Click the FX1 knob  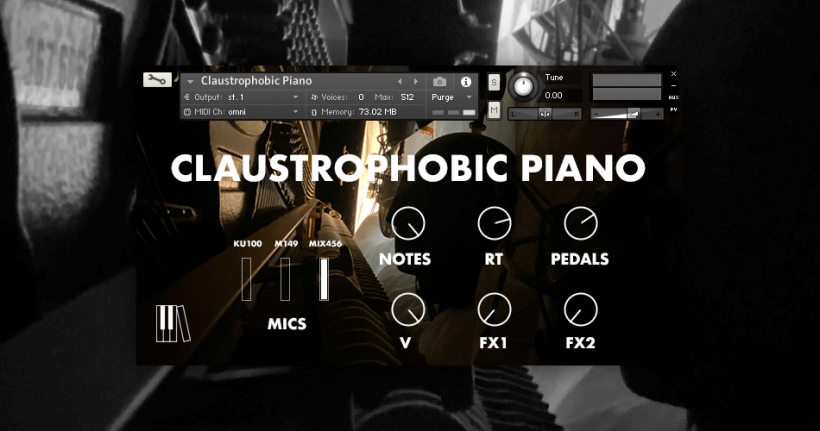point(494,310)
